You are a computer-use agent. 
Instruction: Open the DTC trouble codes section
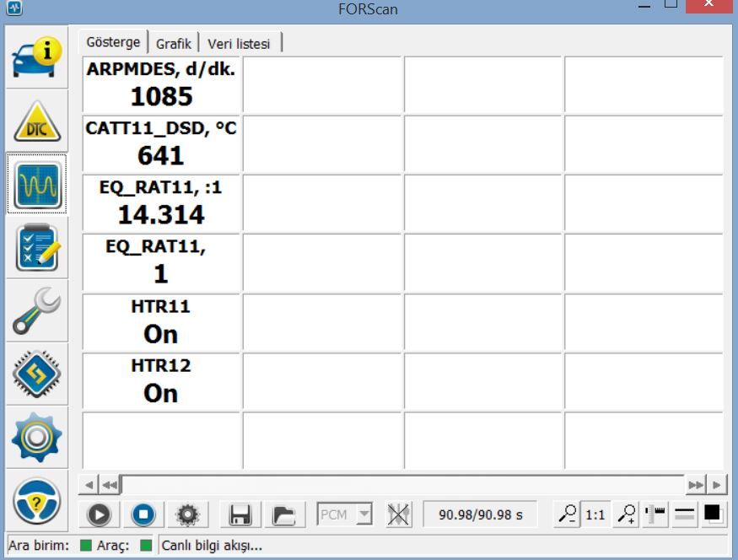(37, 121)
